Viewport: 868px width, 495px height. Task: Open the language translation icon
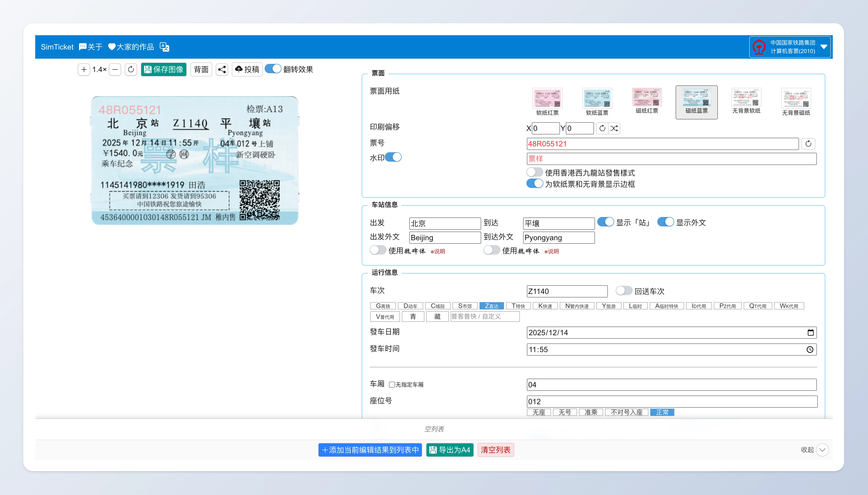(x=164, y=47)
